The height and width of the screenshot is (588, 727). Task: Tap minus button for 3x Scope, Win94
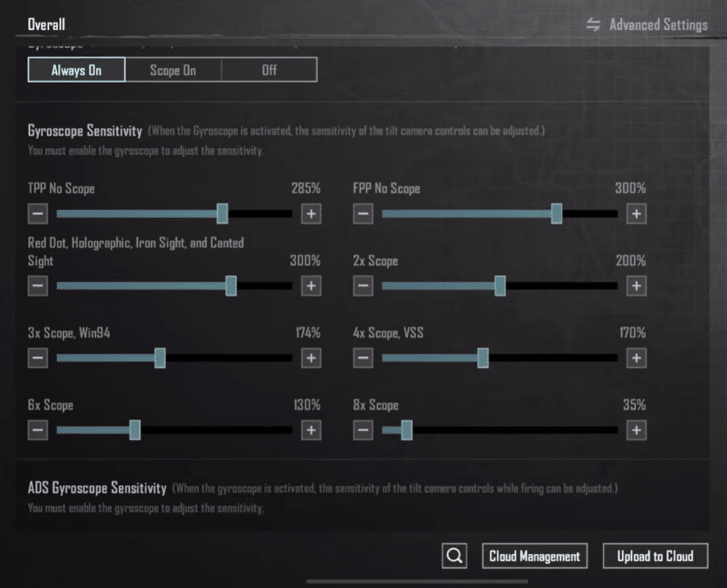(38, 358)
